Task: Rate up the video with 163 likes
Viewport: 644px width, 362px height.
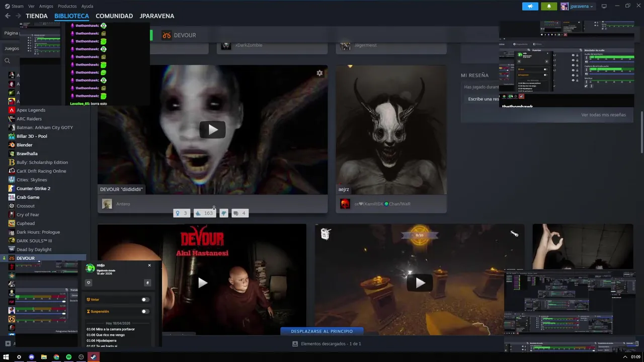Action: pyautogui.click(x=205, y=213)
